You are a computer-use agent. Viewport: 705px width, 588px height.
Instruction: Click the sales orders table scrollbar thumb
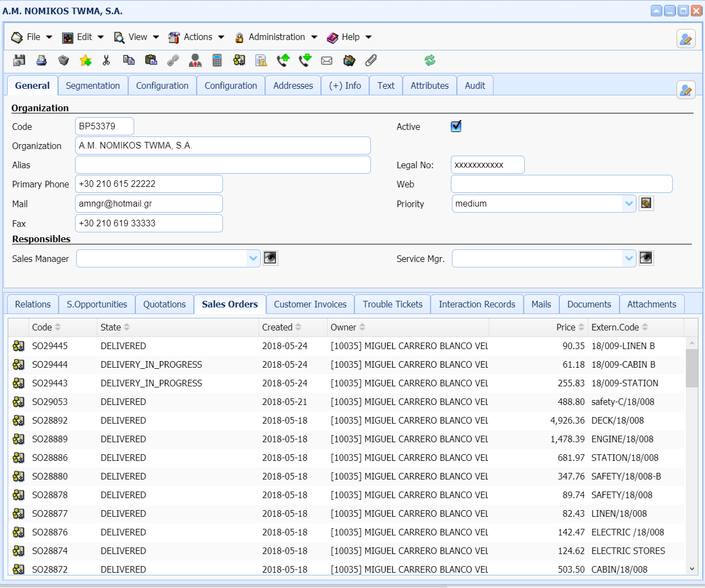692,368
